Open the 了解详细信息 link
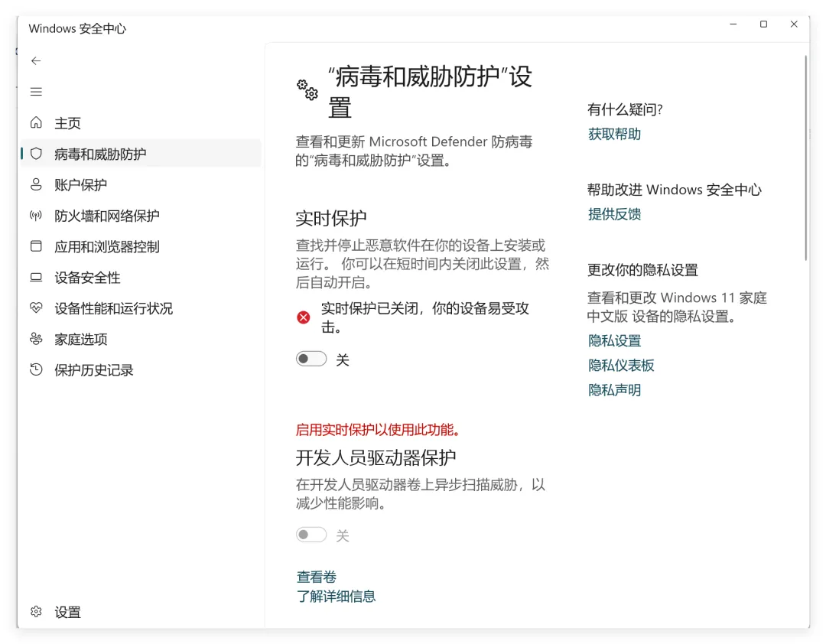 point(336,596)
